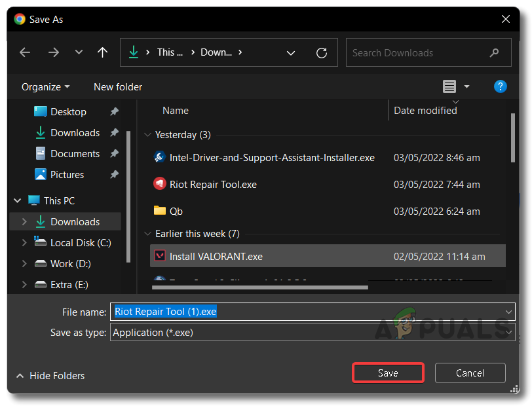
Task: Click the file list horizontal scrollbar
Action: tap(260, 287)
